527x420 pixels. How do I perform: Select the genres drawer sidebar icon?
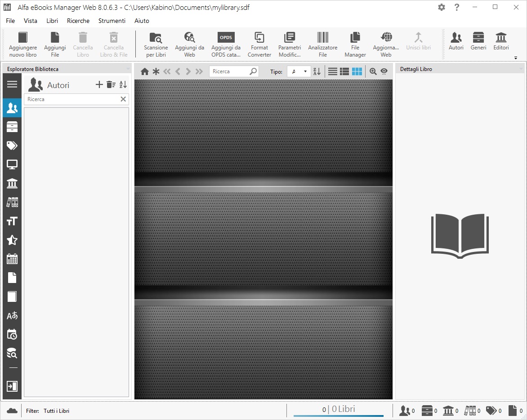pyautogui.click(x=12, y=127)
